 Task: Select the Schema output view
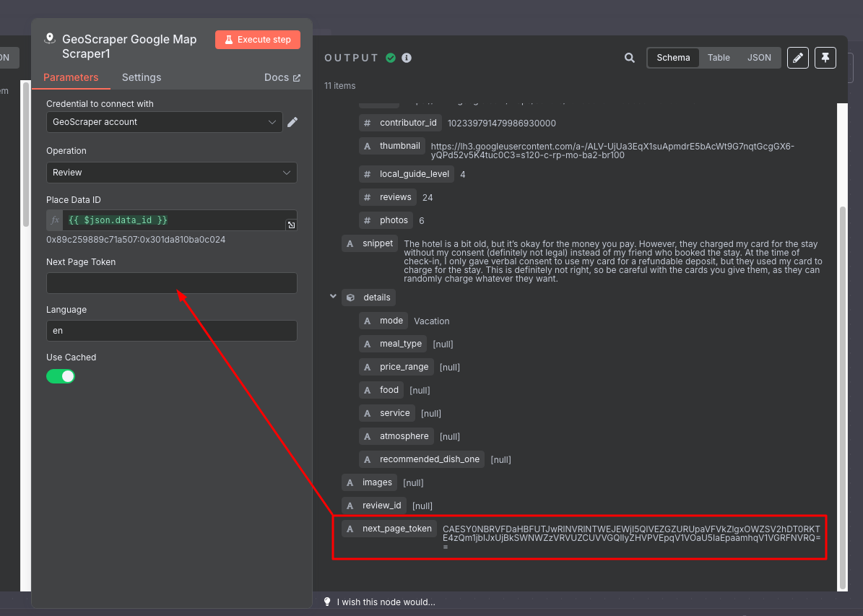673,58
